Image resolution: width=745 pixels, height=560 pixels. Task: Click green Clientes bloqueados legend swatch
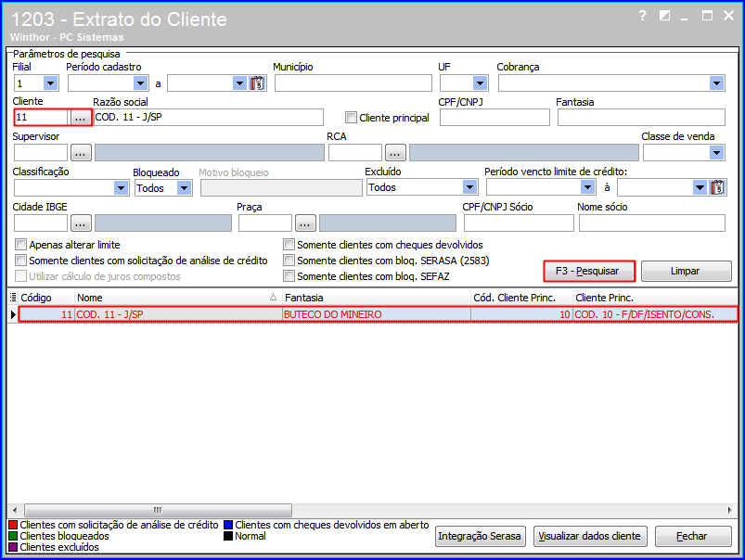(x=13, y=536)
